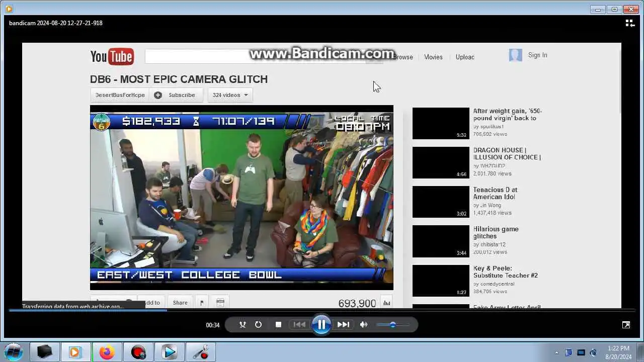Subscribe to the channel

[x=176, y=95]
